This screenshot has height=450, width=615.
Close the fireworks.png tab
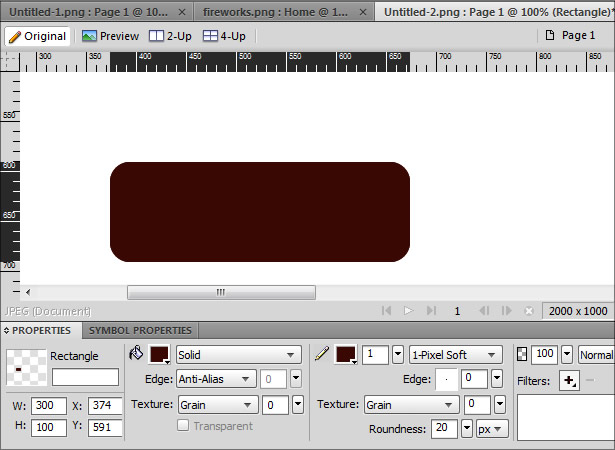(363, 12)
